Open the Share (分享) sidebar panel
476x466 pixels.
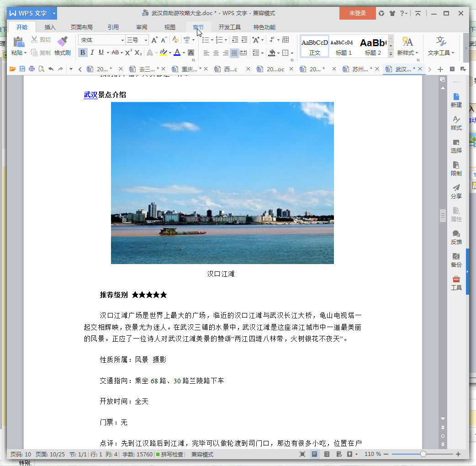[456, 191]
